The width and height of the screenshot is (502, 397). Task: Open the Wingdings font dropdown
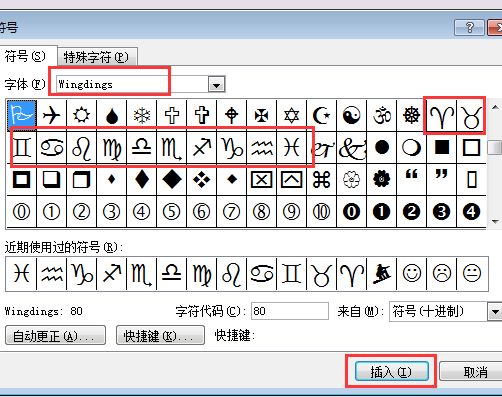tap(216, 85)
